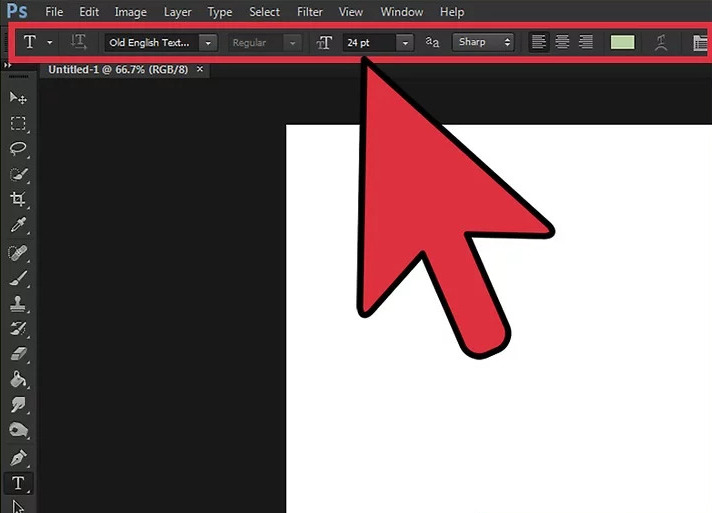Select the Clone Stamp tool
This screenshot has width=712, height=513.
[18, 304]
